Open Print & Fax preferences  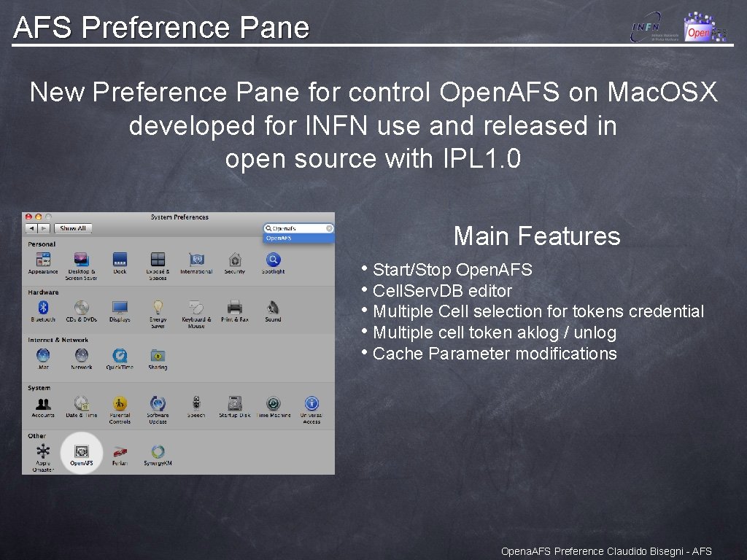coord(235,311)
